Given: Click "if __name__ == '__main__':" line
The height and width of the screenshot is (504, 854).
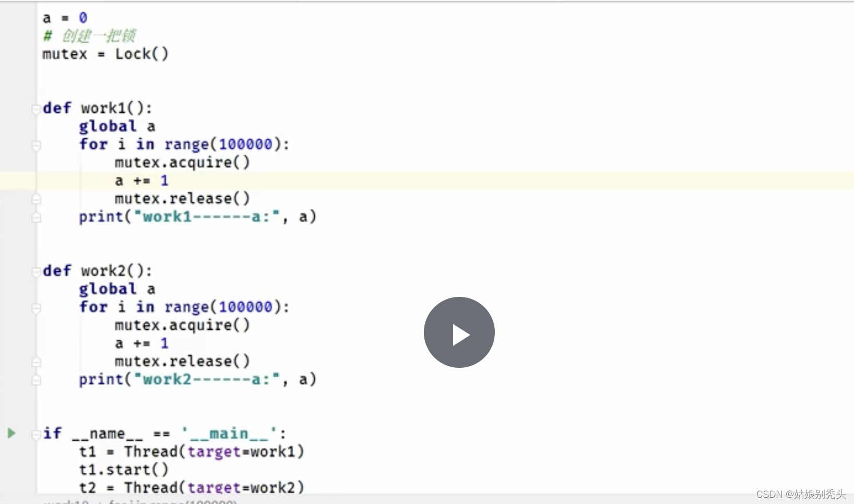Looking at the screenshot, I should [x=164, y=434].
